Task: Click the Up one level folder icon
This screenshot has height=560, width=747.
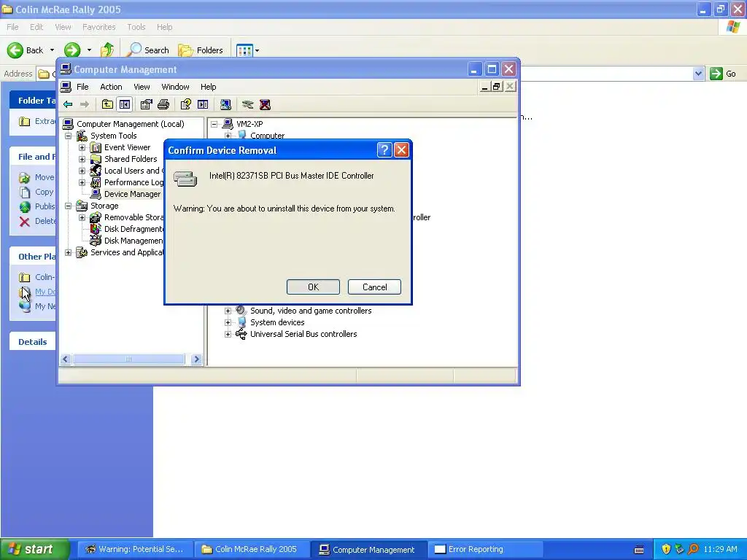Action: (107, 105)
